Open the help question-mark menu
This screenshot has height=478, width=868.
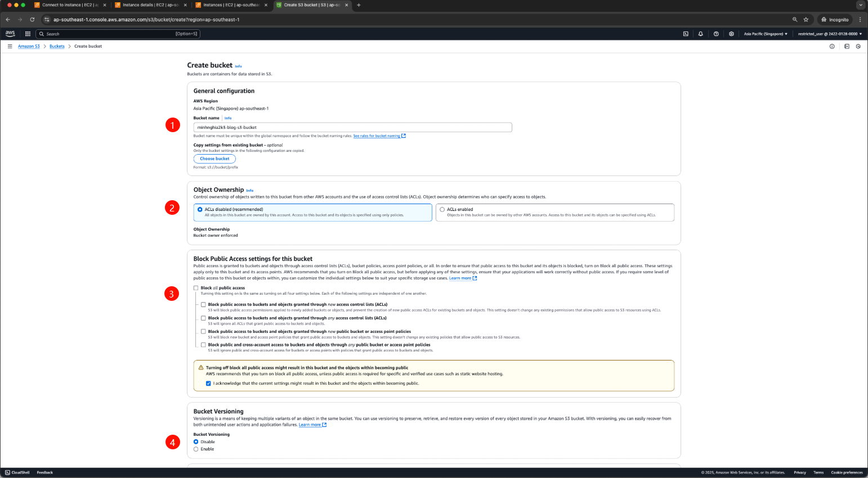[x=716, y=34]
